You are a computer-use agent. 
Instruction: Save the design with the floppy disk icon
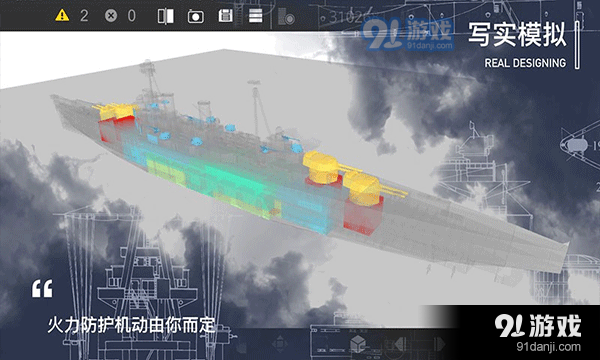coord(225,16)
